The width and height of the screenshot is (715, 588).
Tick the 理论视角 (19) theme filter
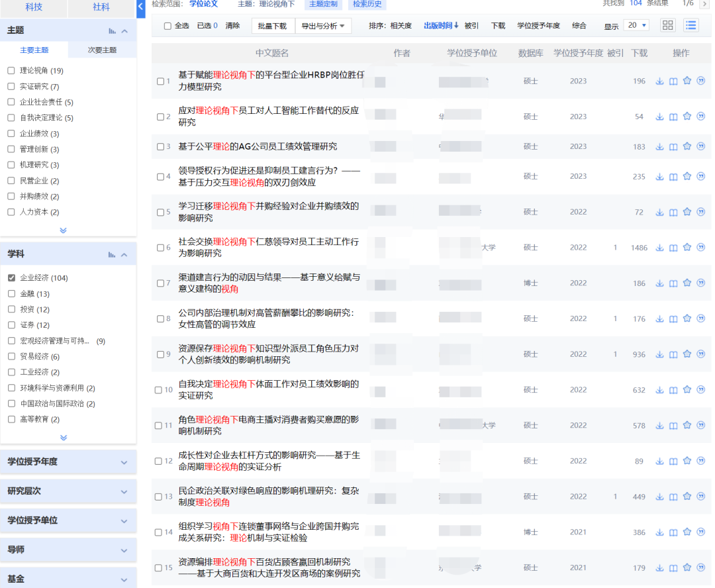11,70
